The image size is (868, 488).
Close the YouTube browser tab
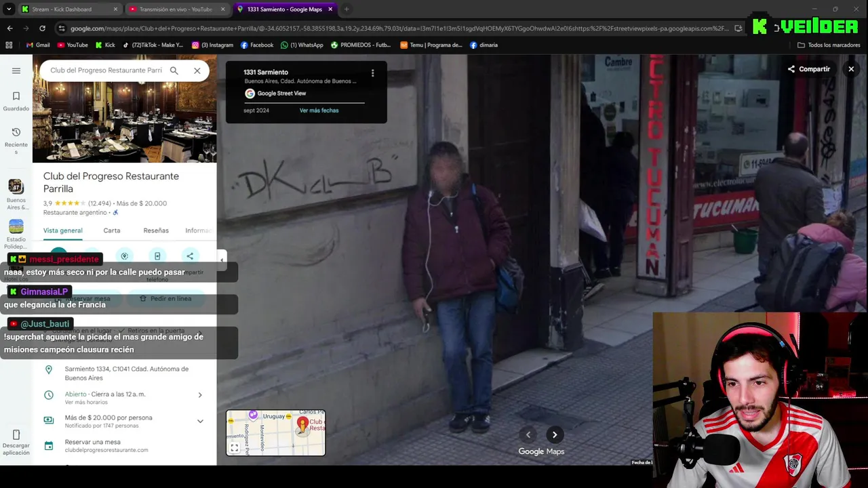point(223,9)
